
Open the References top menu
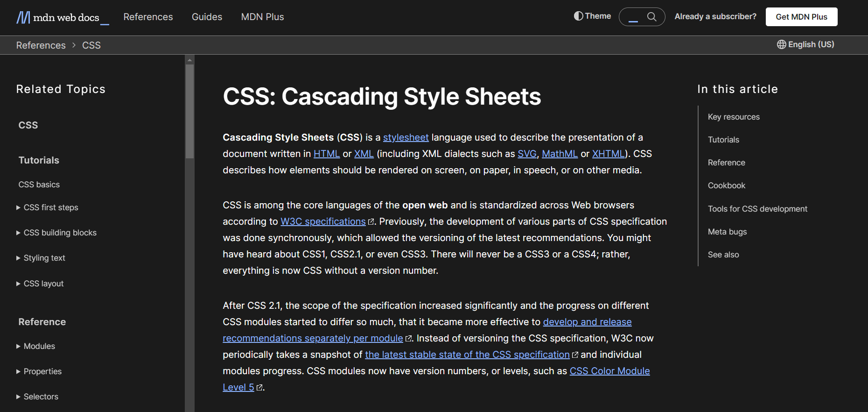(x=148, y=17)
